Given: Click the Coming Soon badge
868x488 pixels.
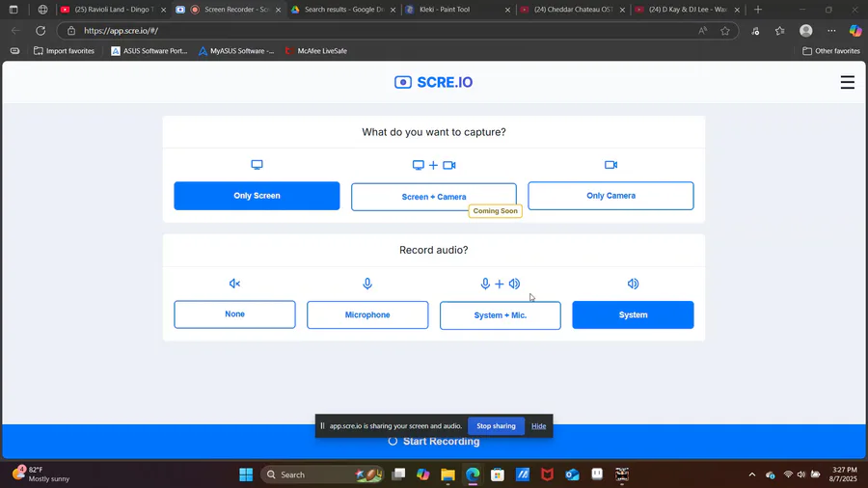Looking at the screenshot, I should click(495, 211).
